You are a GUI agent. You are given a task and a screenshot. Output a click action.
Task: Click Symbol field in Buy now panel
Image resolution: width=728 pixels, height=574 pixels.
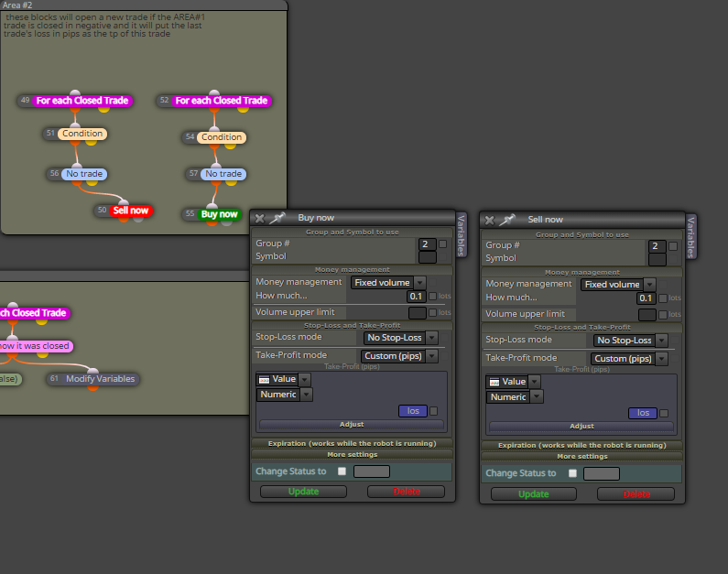click(x=427, y=257)
